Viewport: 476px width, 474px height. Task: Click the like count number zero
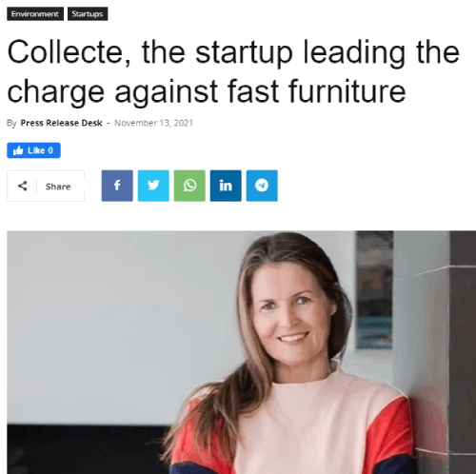tap(50, 150)
